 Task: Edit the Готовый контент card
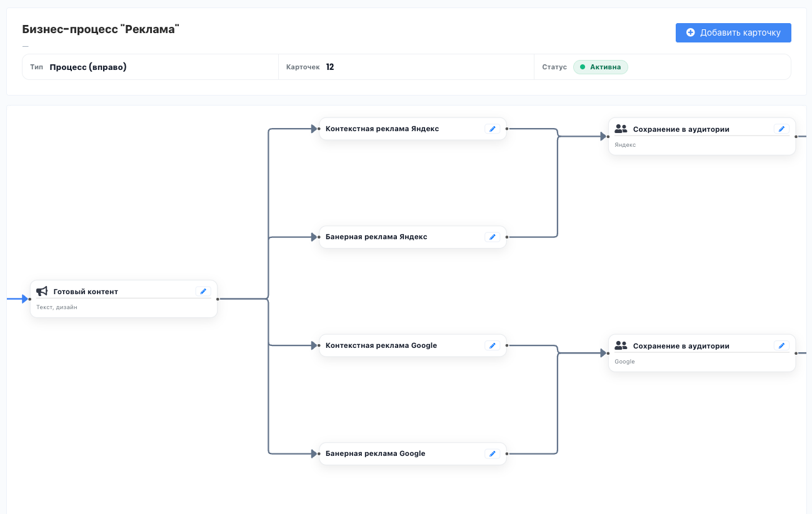tap(203, 292)
